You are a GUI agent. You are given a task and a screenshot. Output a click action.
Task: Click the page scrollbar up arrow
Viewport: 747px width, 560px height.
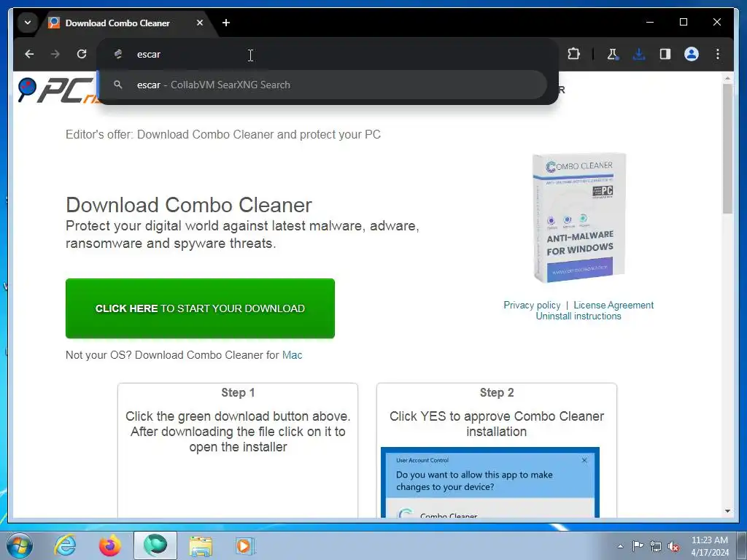pos(727,77)
